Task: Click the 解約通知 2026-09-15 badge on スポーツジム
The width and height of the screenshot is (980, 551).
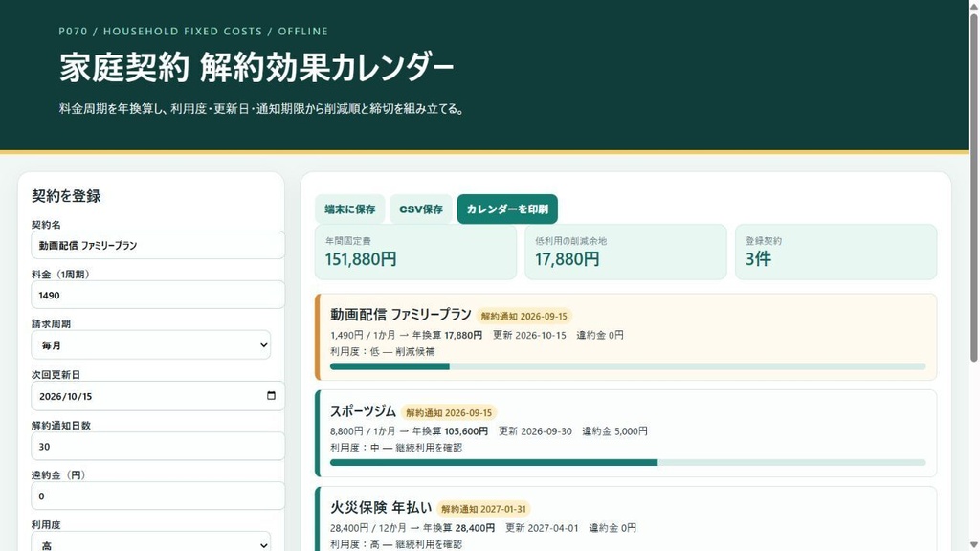Action: click(449, 413)
